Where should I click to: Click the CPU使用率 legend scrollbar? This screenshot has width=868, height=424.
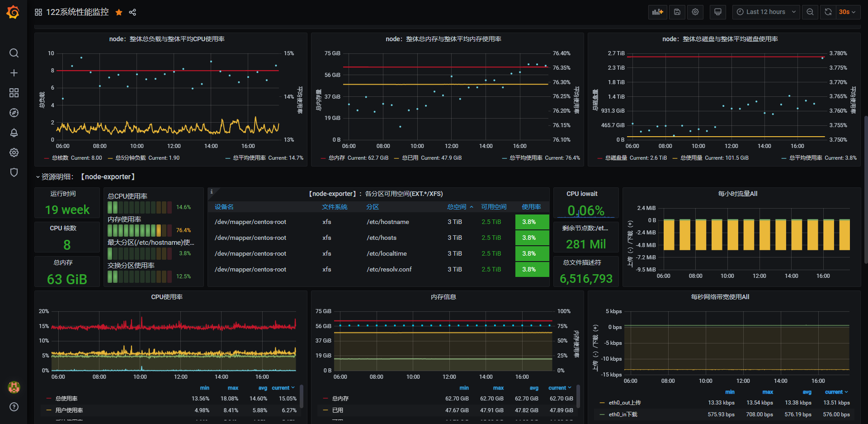click(302, 396)
